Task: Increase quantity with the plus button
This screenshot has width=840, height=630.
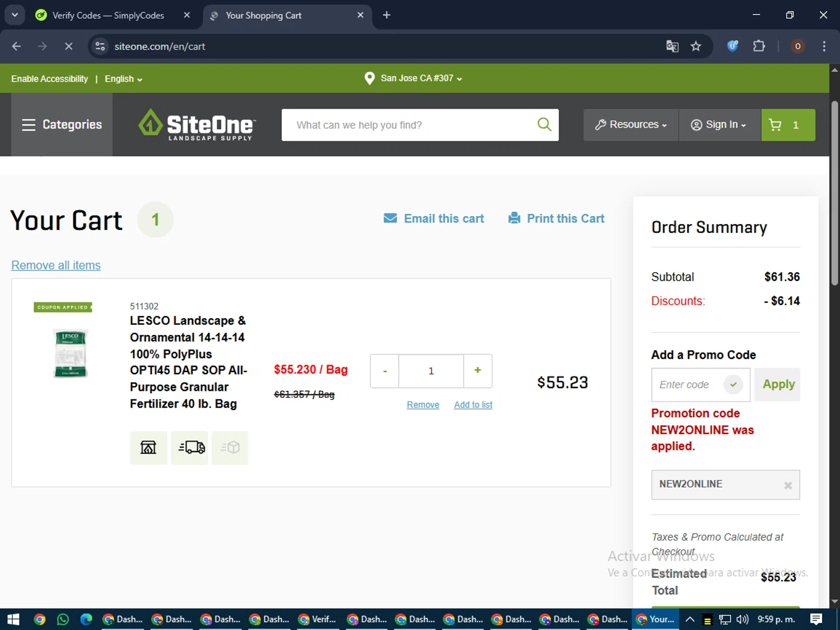Action: tap(478, 371)
